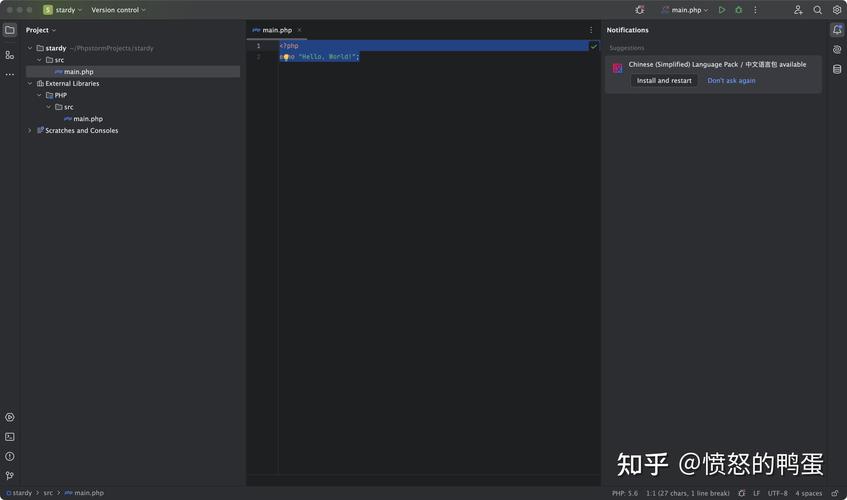
Task: Open the stardy project dropdown
Action: pyautogui.click(x=69, y=10)
